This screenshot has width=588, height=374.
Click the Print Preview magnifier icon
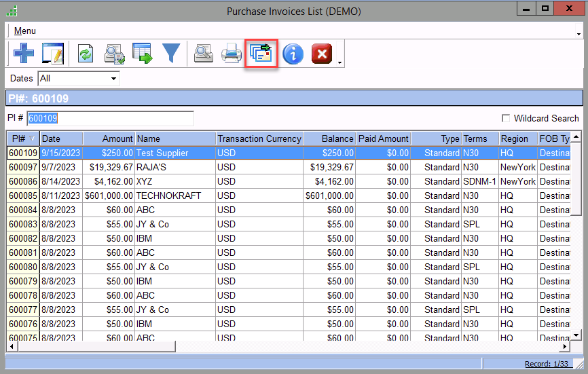click(x=204, y=54)
